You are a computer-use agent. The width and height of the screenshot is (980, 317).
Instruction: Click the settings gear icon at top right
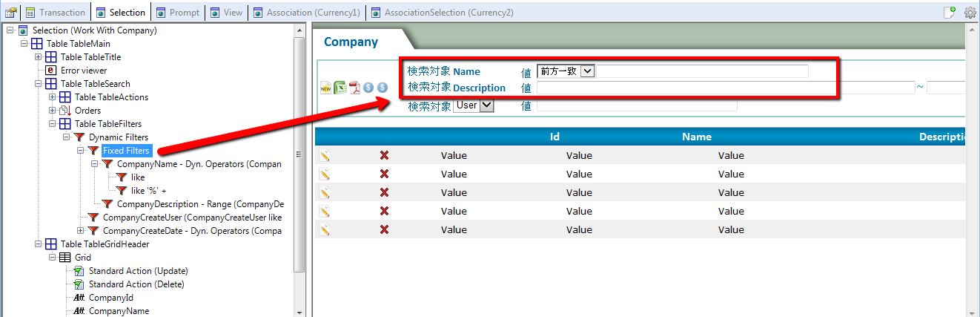tap(970, 13)
